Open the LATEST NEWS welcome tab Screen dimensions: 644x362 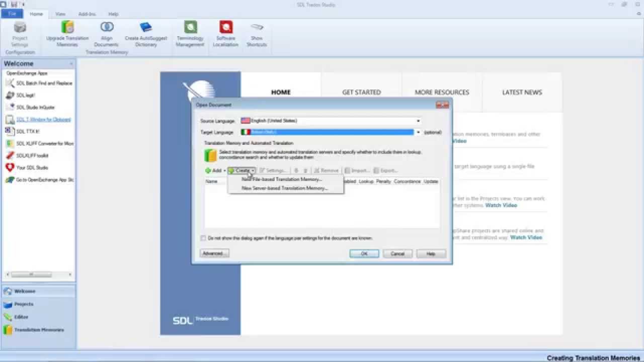522,92
